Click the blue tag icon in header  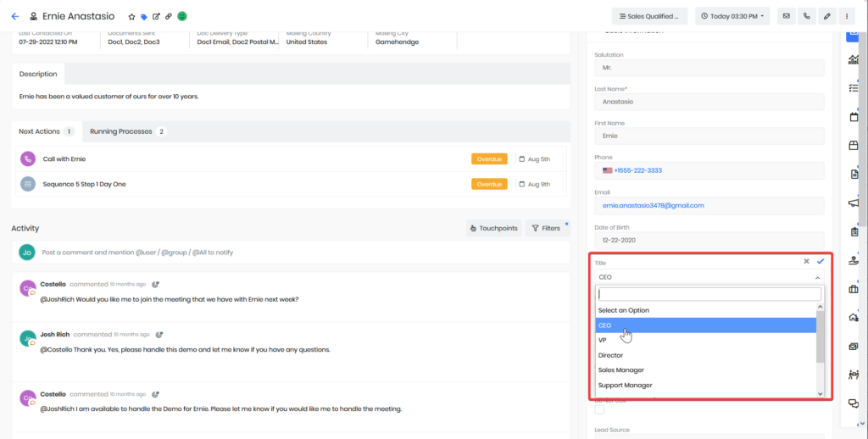143,16
